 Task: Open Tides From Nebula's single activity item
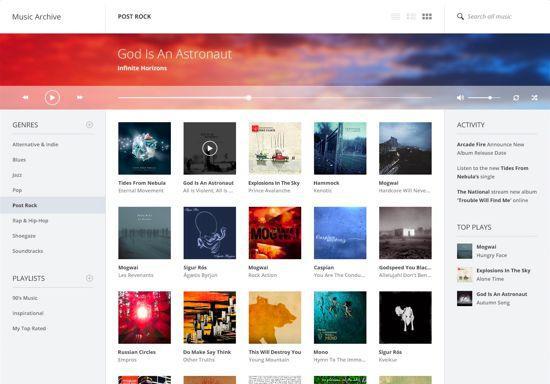click(492, 172)
